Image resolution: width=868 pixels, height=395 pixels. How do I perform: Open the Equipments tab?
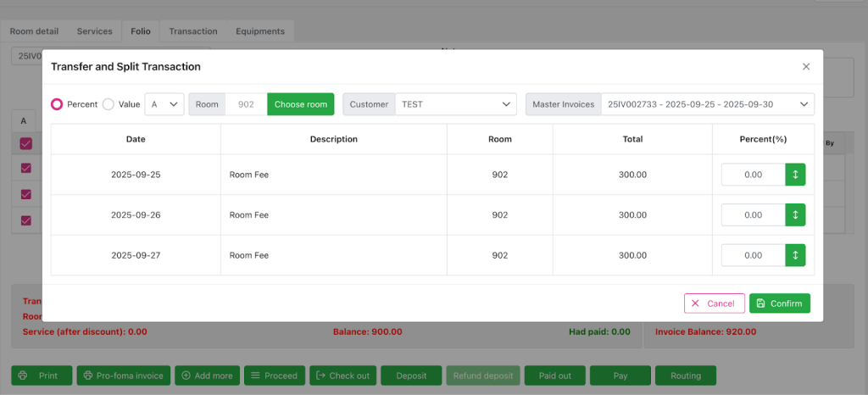[x=259, y=31]
